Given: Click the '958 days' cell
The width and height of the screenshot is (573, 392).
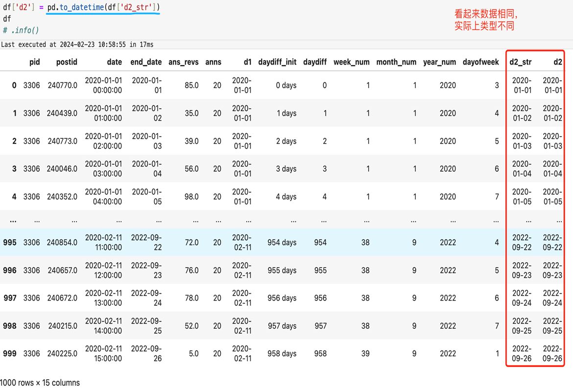Looking at the screenshot, I should pos(282,354).
